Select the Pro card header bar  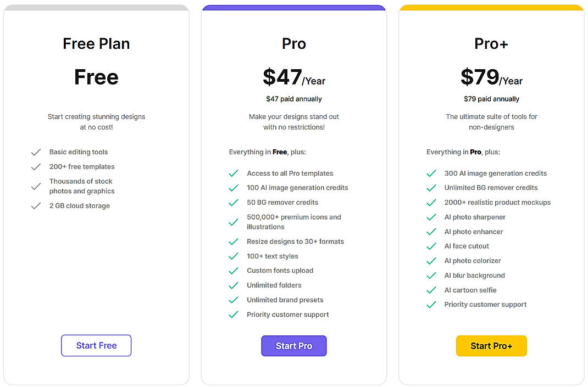pyautogui.click(x=293, y=8)
